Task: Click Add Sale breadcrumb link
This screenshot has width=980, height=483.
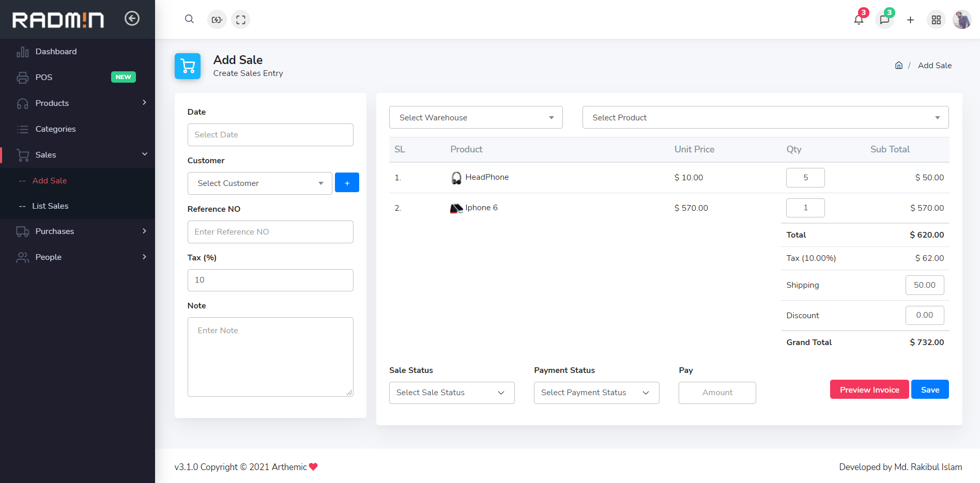Action: 935,66
